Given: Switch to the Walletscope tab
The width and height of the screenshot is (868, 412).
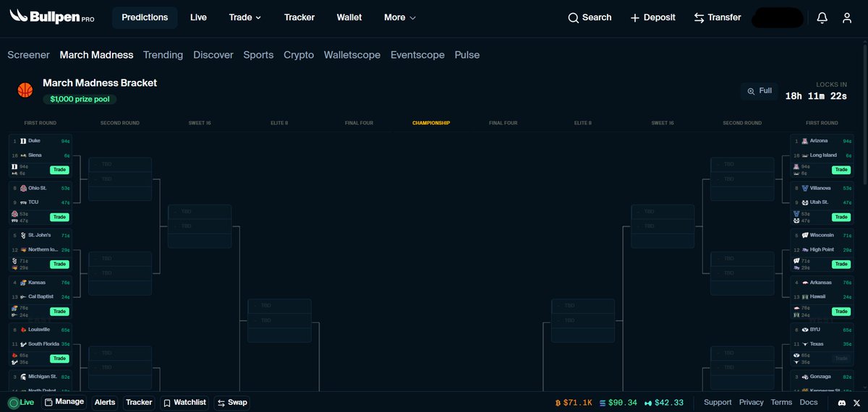Looking at the screenshot, I should point(352,55).
